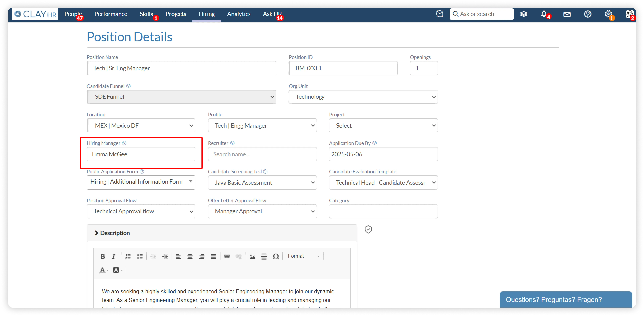Click the help question mark icon
This screenshot has height=316, width=644.
(x=587, y=14)
